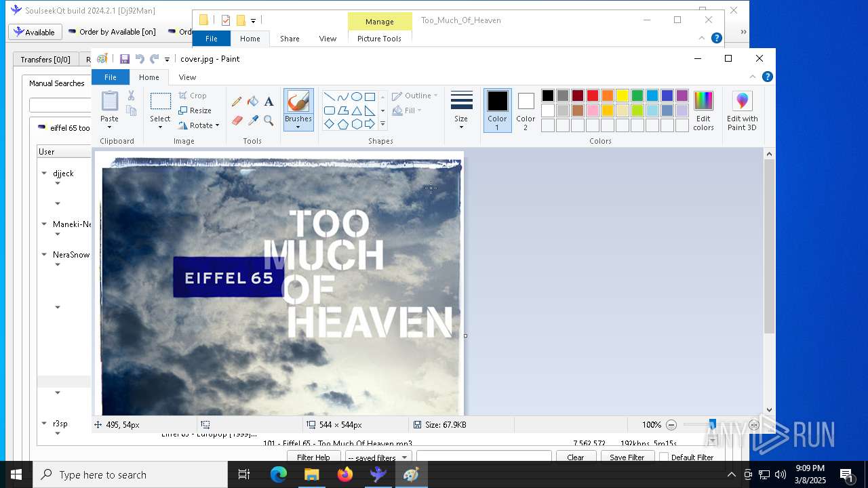The height and width of the screenshot is (488, 868).
Task: Collapse the r3sp user results
Action: (x=45, y=424)
